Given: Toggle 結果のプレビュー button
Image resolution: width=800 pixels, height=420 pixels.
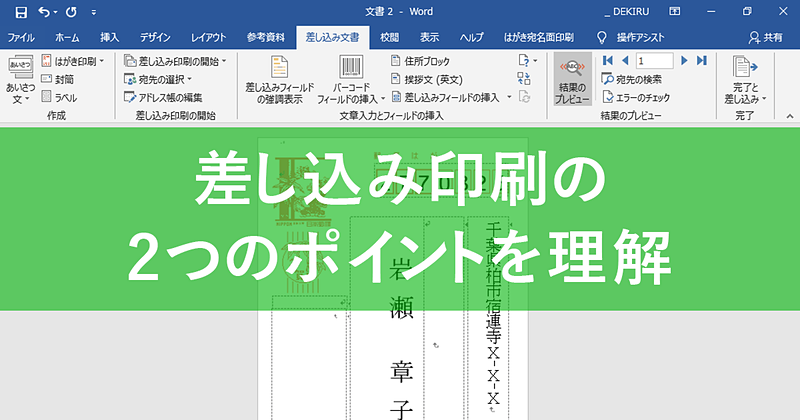Looking at the screenshot, I should [572, 80].
